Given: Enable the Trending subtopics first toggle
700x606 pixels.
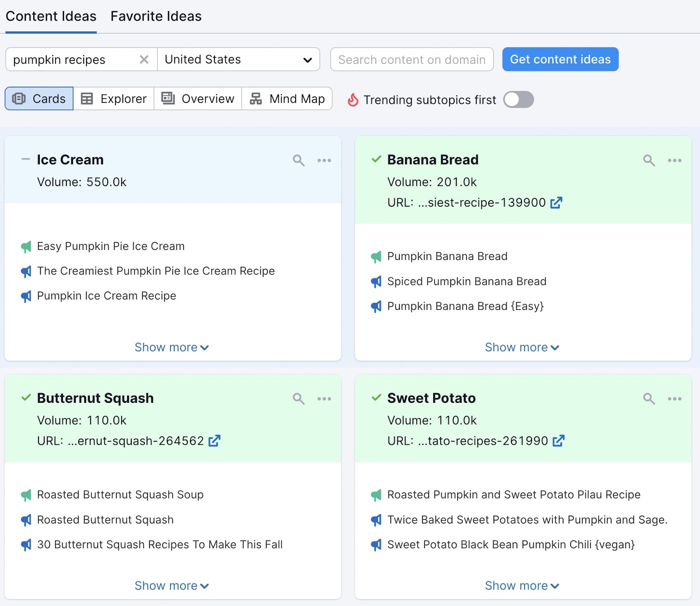Looking at the screenshot, I should pyautogui.click(x=518, y=99).
